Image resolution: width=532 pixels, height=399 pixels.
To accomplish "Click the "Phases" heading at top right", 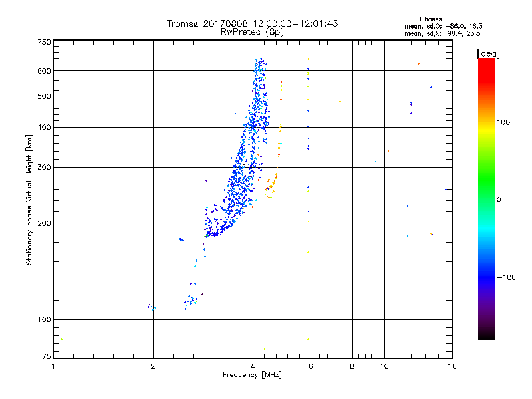I will point(430,19).
